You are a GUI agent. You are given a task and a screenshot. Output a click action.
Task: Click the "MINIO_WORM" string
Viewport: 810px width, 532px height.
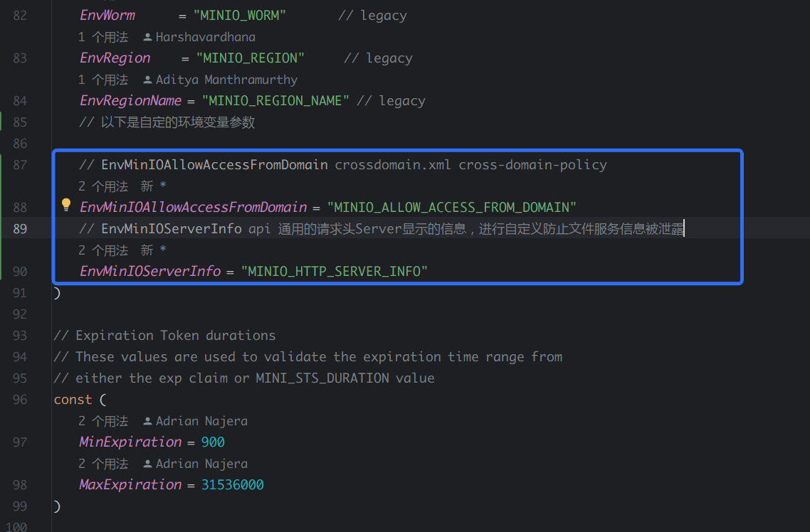[240, 16]
